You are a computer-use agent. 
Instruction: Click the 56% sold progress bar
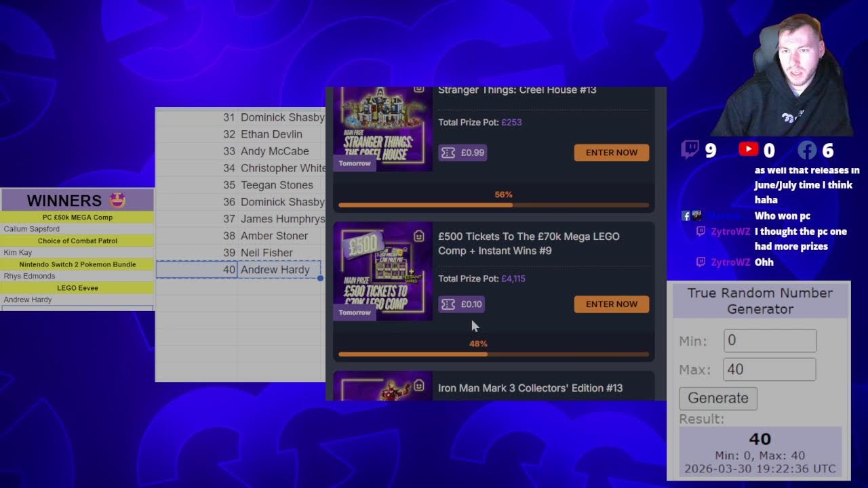tap(494, 205)
